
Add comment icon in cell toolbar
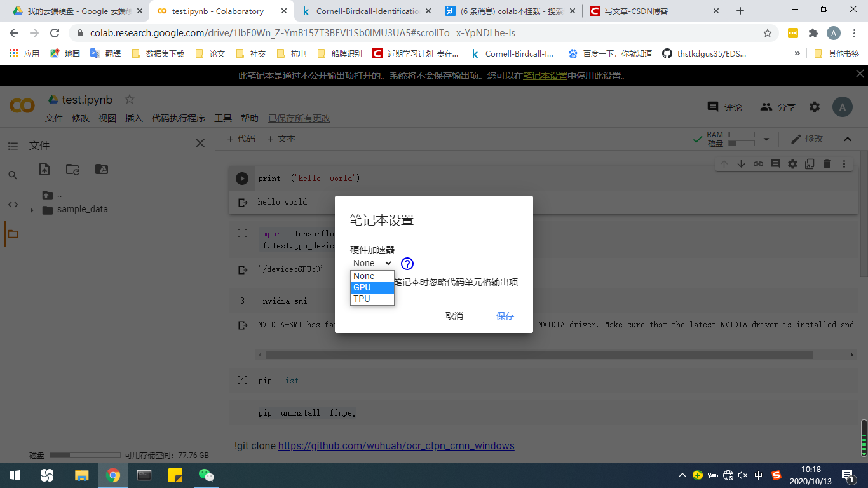(x=775, y=164)
